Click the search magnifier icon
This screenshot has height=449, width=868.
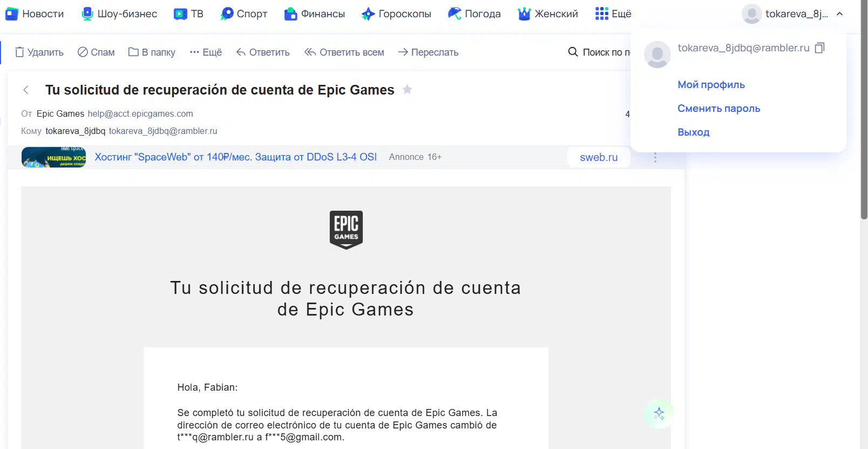tap(573, 52)
